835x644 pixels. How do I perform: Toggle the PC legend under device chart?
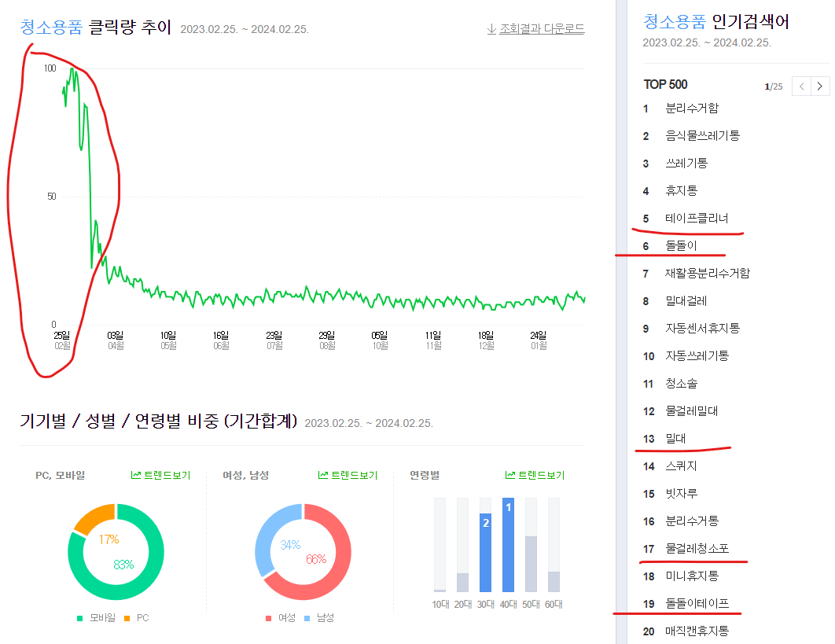140,618
